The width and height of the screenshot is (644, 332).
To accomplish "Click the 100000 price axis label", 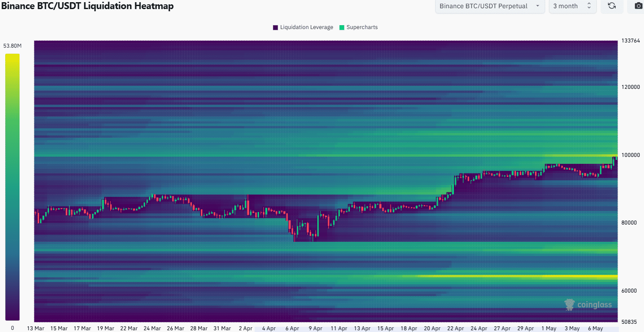I will point(631,155).
